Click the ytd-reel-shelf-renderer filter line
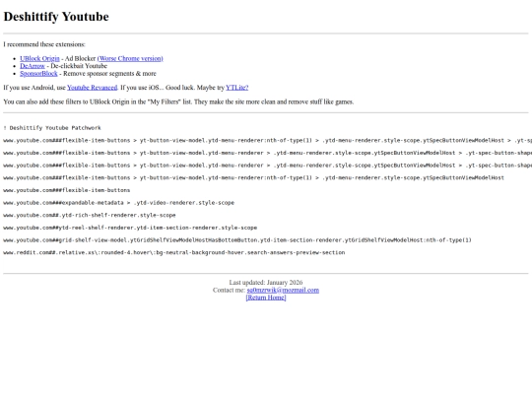The width and height of the screenshot is (532, 399). coord(130,228)
